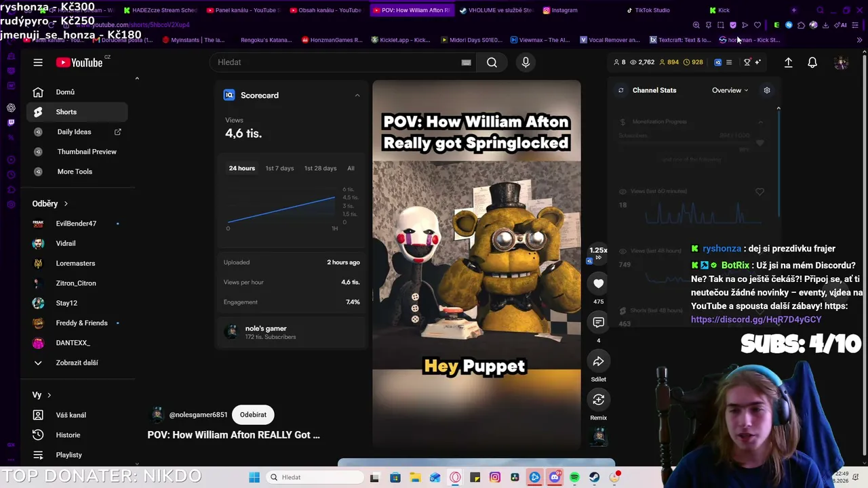Open the on-screen keyboard icon in search
Screen dimensions: 868x488
tap(466, 62)
